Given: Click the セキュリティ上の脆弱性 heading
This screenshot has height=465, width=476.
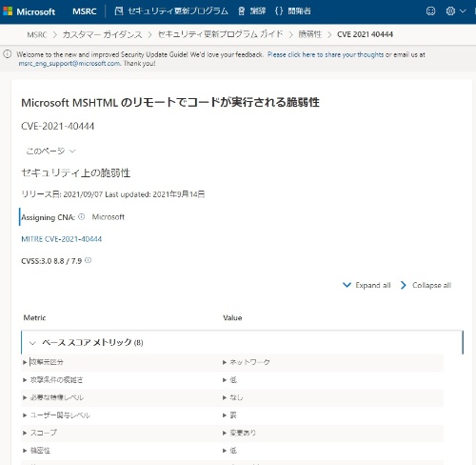Looking at the screenshot, I should pos(75,173).
